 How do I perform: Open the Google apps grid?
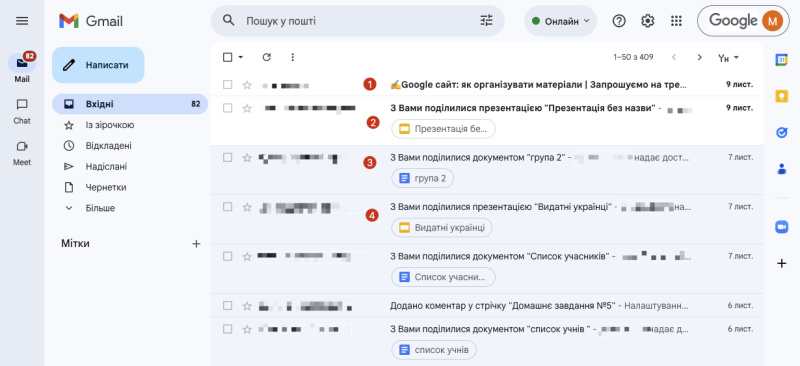click(x=676, y=21)
